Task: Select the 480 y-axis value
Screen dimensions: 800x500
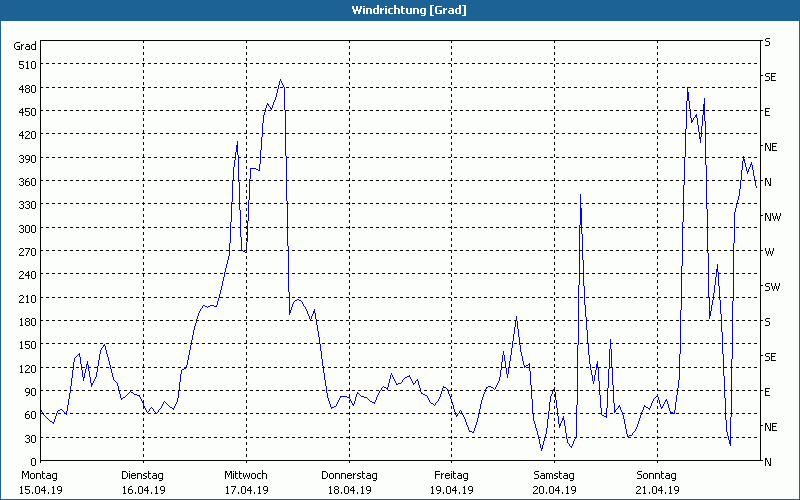Action: click(28, 88)
